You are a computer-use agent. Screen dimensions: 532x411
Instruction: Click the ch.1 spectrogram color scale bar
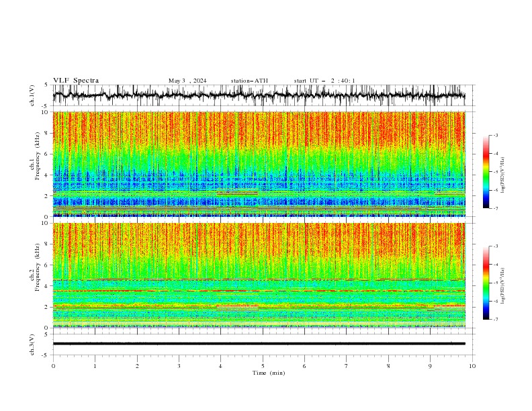pos(486,172)
